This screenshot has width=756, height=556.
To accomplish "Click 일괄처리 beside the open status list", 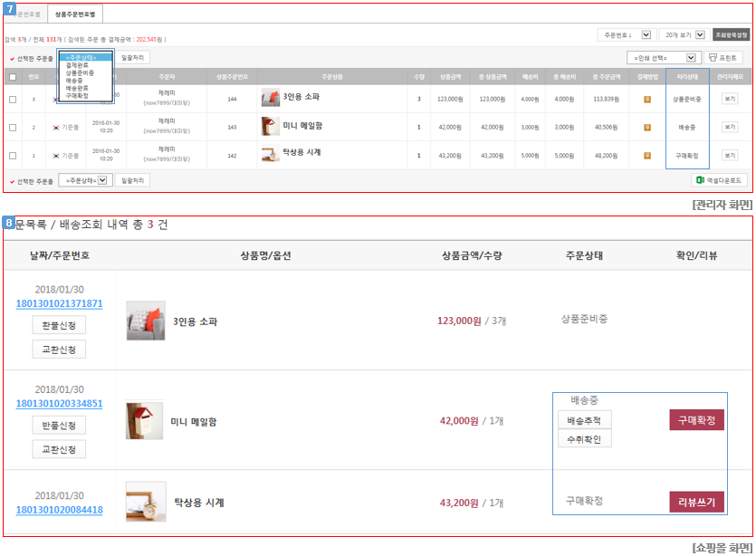I will tap(132, 58).
